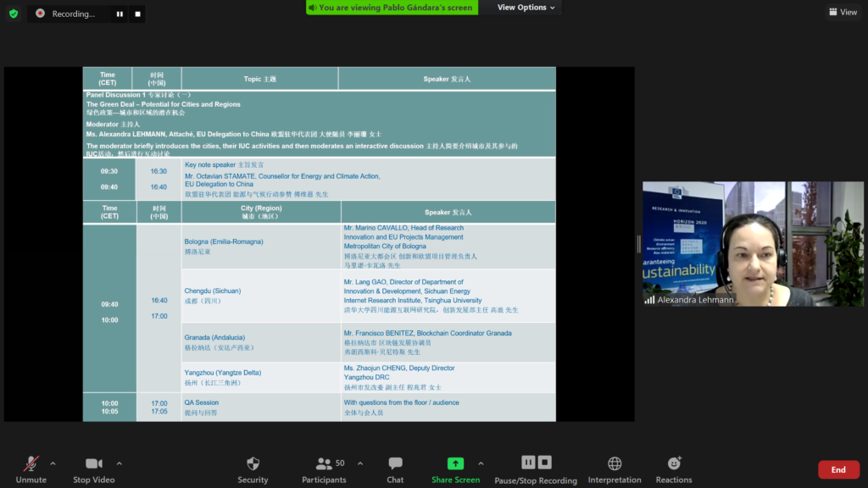Pause recording from top-left indicator
The height and width of the screenshot is (488, 868).
pyautogui.click(x=120, y=14)
